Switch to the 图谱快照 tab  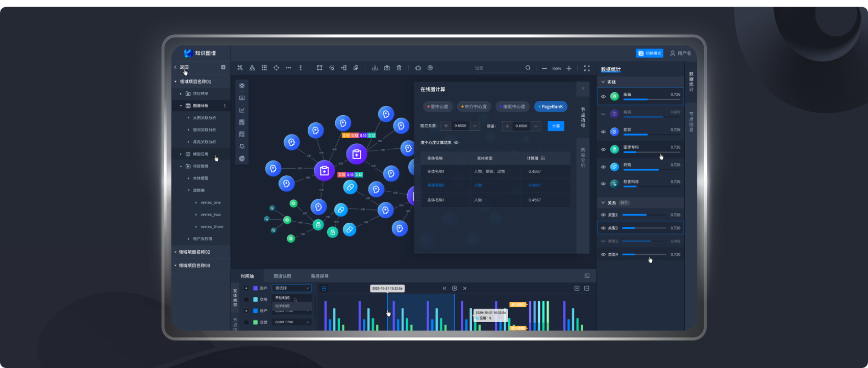coord(282,276)
